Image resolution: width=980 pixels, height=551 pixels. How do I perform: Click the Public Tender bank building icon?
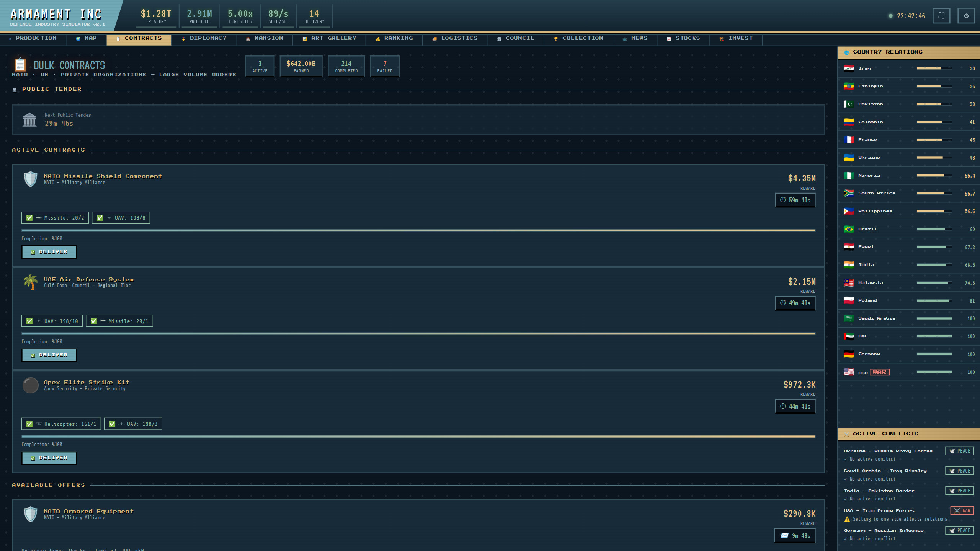click(29, 120)
